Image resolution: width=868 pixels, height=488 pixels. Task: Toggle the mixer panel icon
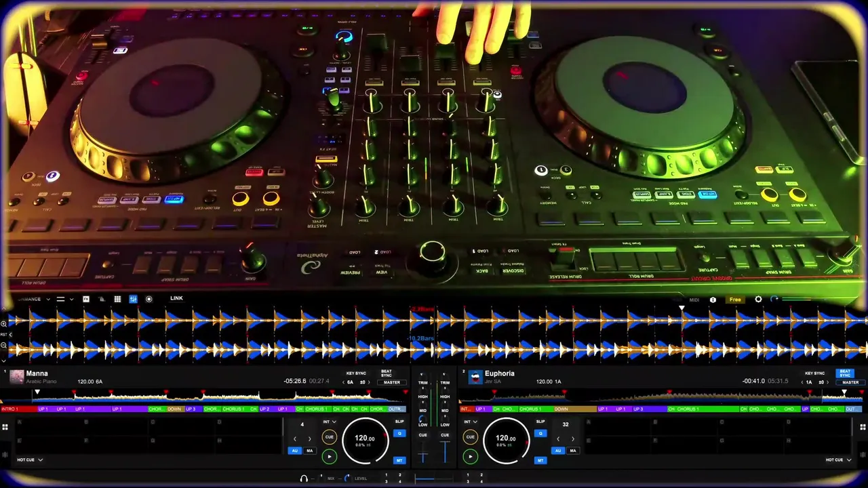point(133,299)
